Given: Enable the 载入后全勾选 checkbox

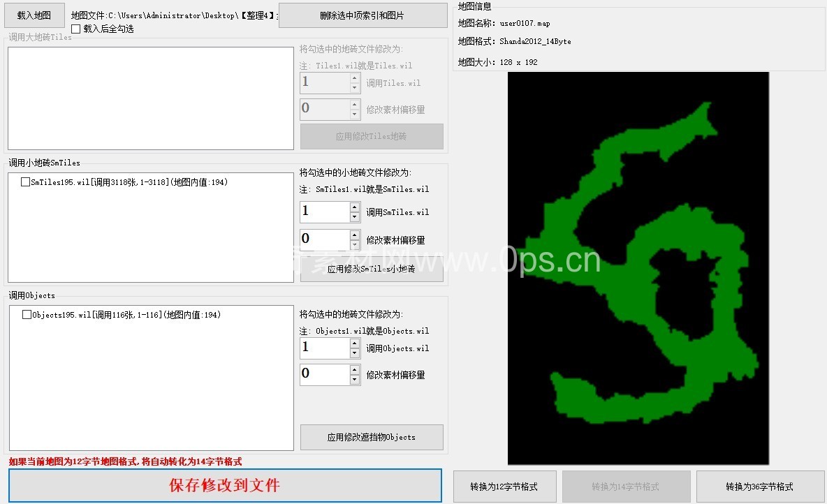Looking at the screenshot, I should 76,29.
